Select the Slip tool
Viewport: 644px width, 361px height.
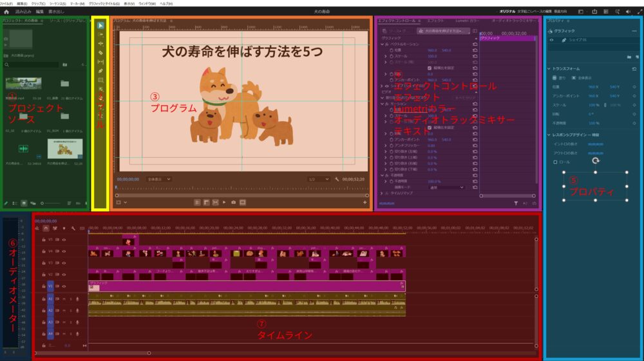[100, 62]
